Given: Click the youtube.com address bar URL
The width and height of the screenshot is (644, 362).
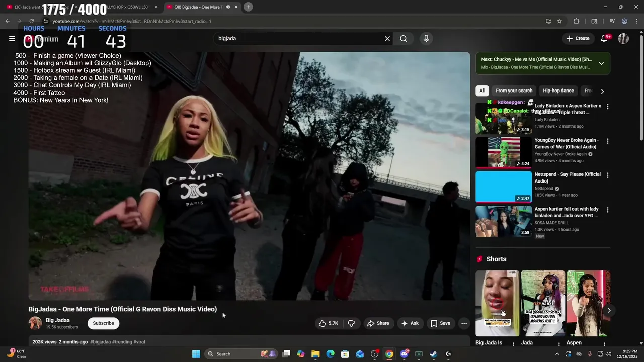Looking at the screenshot, I should click(132, 21).
